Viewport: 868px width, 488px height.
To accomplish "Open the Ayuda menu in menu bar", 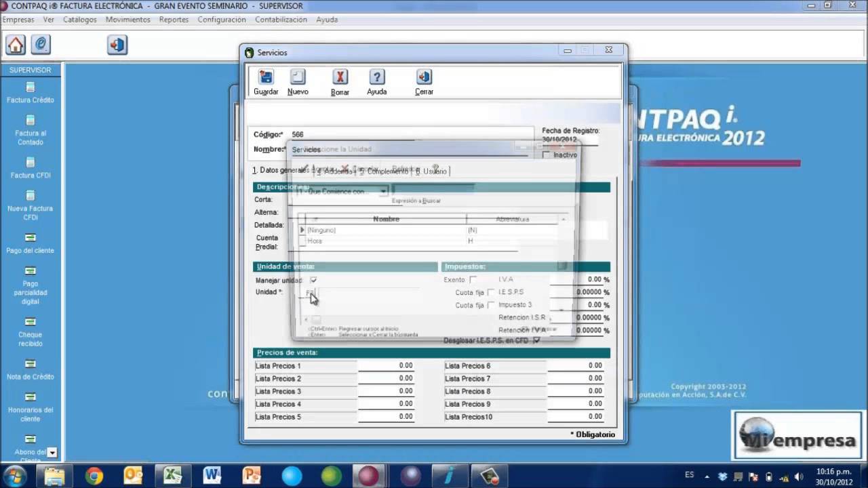I will pos(327,20).
